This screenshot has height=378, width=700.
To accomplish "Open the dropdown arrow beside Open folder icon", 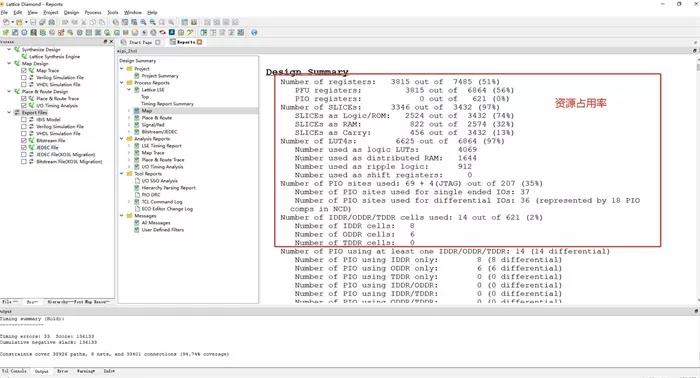I will [x=26, y=22].
